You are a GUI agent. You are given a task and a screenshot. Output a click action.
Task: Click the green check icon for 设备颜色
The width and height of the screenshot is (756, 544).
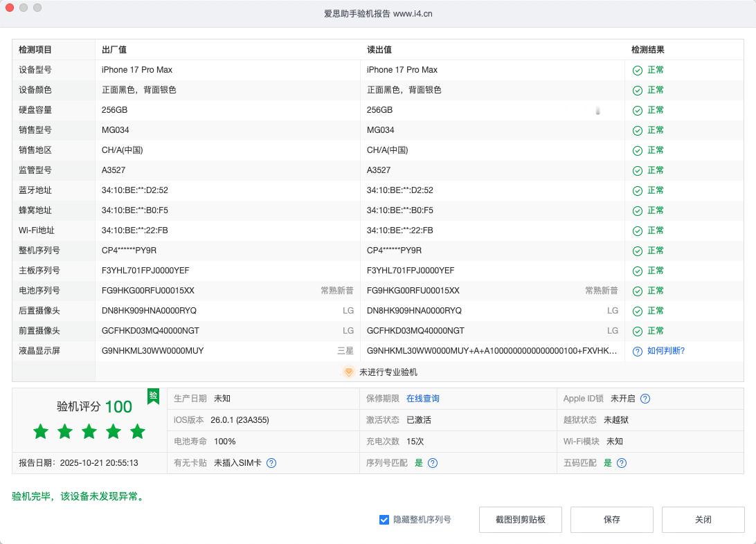pos(638,91)
